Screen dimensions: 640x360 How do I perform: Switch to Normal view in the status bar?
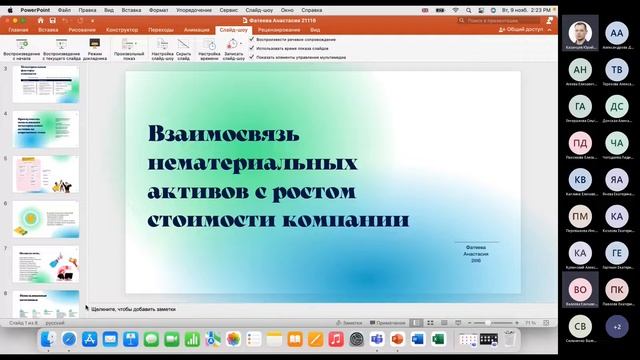click(x=416, y=323)
